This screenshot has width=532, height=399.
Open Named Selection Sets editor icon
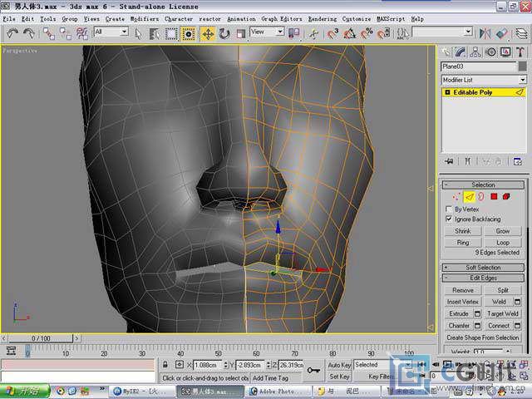point(403,33)
